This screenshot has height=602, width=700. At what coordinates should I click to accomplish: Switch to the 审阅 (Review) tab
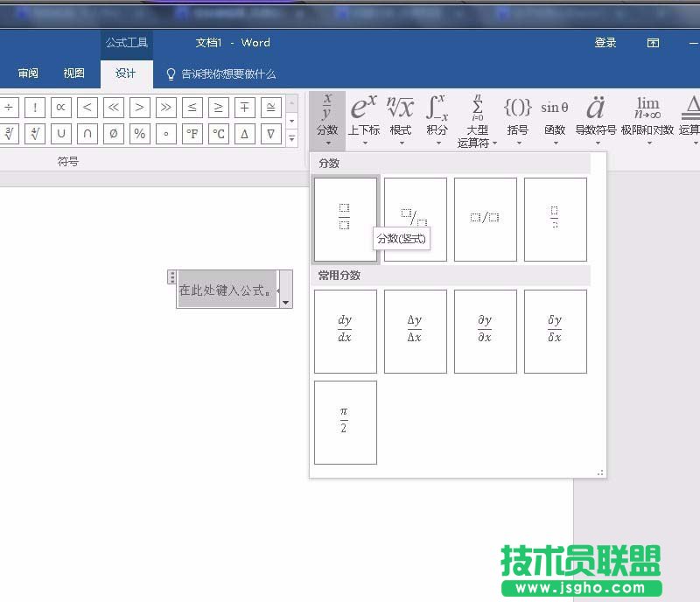pos(27,73)
